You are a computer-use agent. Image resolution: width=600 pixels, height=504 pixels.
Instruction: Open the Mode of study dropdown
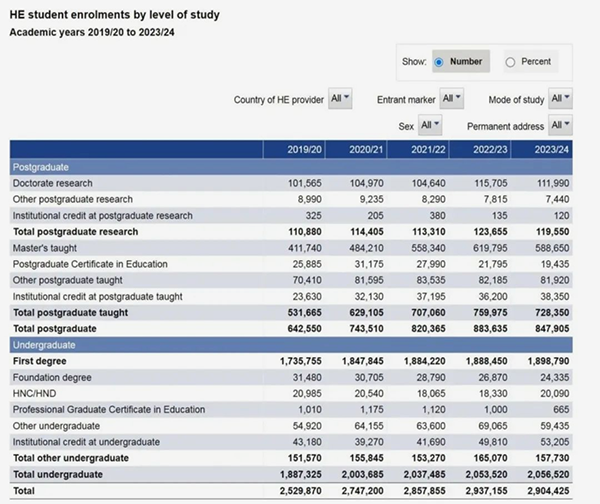pos(560,98)
